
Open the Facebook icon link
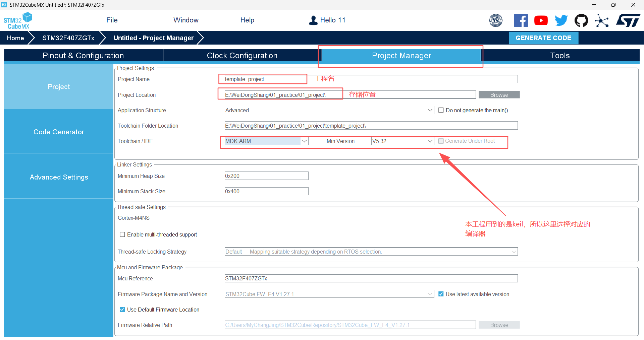[521, 20]
